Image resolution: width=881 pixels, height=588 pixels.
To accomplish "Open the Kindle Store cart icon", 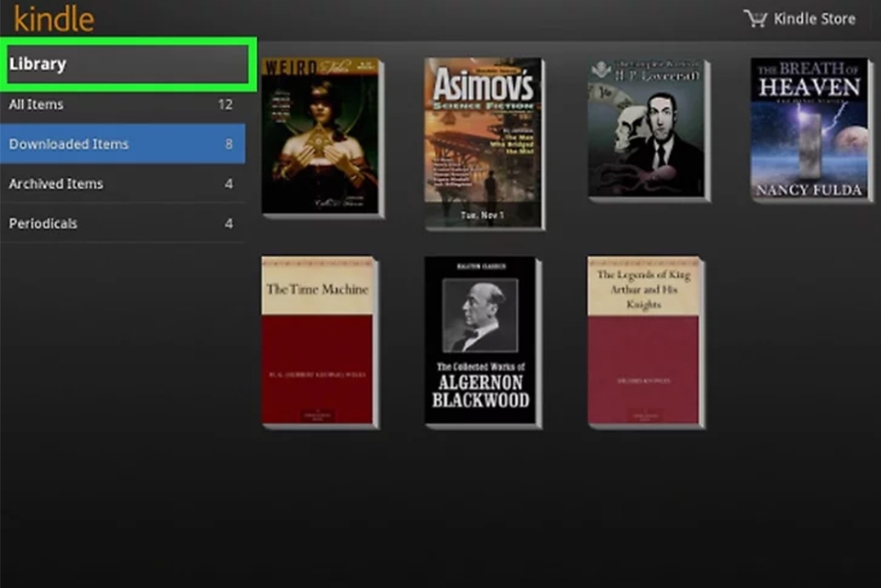I will [755, 18].
